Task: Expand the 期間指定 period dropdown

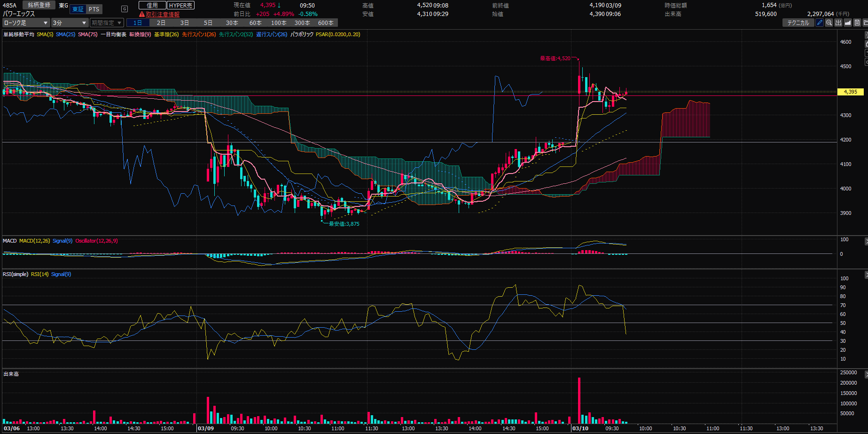Action: click(107, 23)
